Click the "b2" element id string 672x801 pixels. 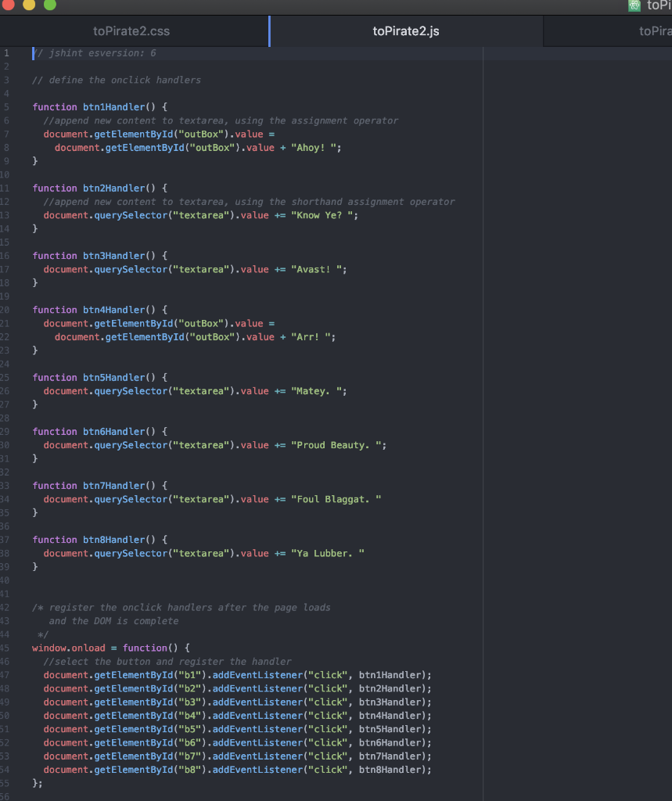coord(189,688)
